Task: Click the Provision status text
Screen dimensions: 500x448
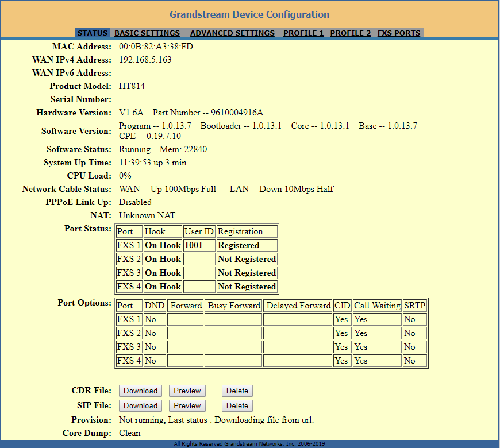Action: (x=216, y=420)
